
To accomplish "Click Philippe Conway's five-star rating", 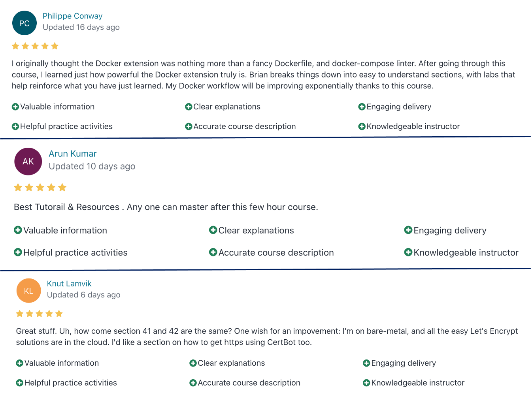I will tap(35, 46).
